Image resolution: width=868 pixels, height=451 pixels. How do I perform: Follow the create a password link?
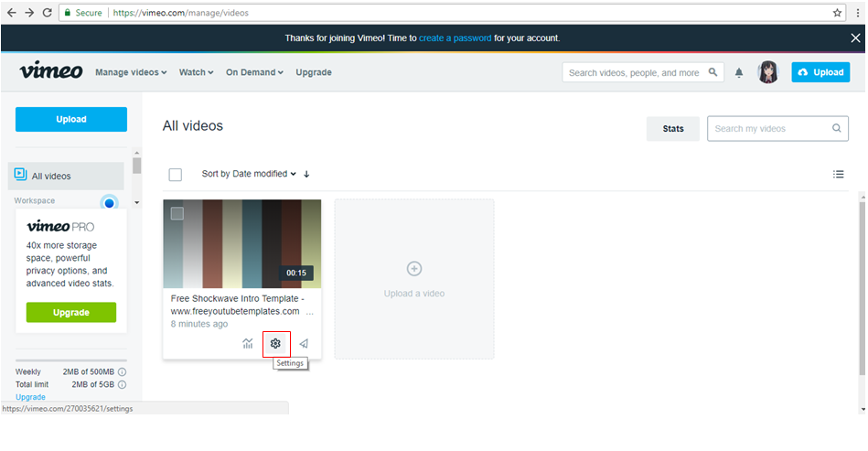point(455,38)
